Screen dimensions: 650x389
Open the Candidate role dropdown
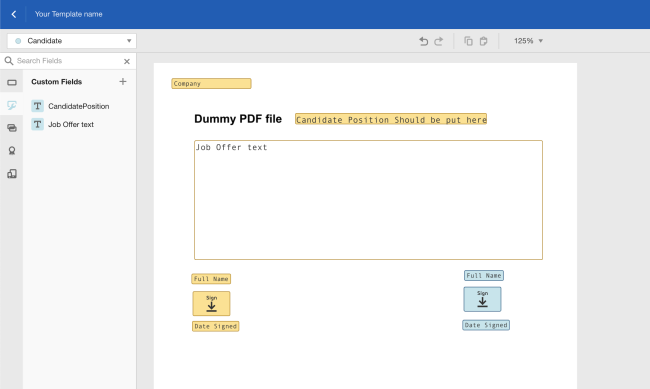coord(72,41)
